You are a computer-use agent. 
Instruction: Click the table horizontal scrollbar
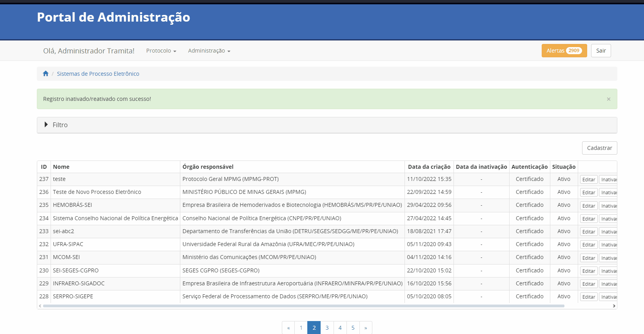(x=304, y=306)
